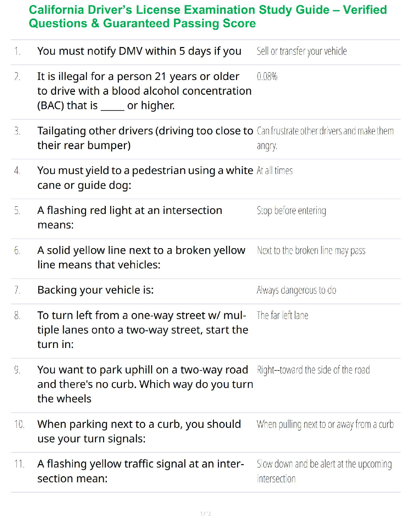The height and width of the screenshot is (532, 411).
Task: Click "Right--toward the side of the road"
Action: tap(313, 370)
